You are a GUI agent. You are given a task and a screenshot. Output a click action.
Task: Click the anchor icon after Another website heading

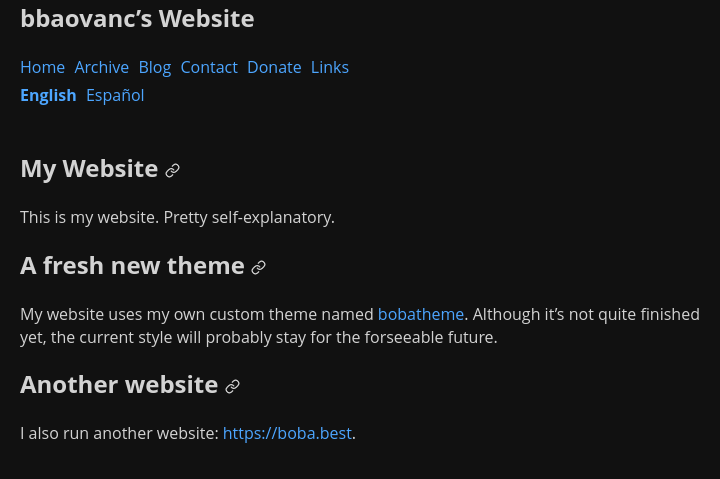coord(232,386)
